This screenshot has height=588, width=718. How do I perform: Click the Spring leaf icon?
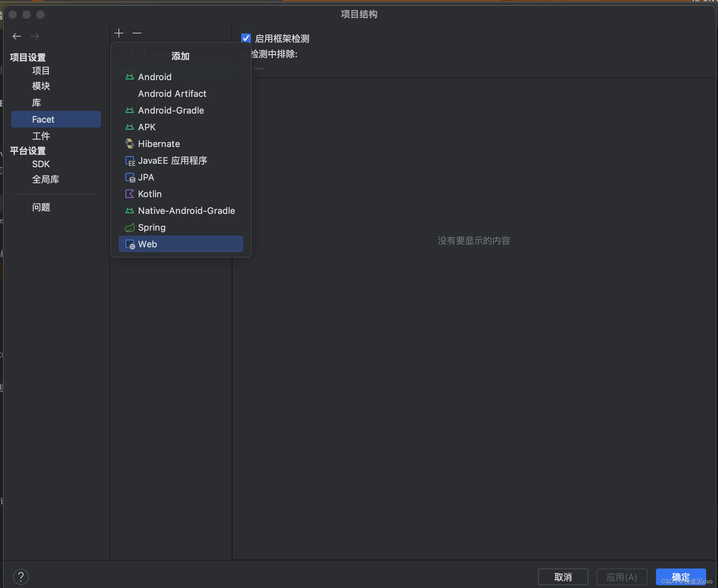(x=130, y=227)
